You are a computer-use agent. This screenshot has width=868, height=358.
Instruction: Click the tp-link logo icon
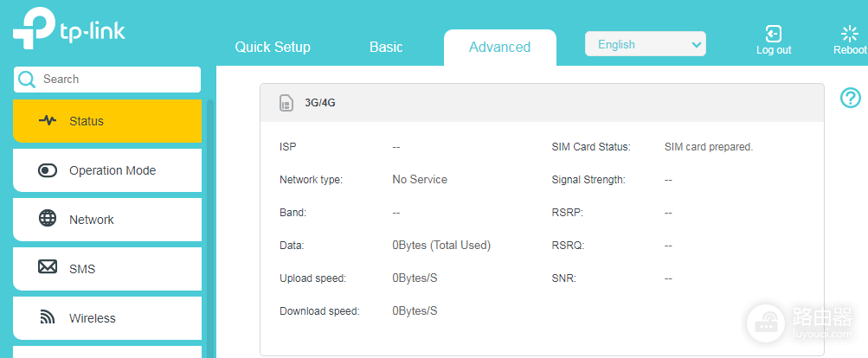click(33, 29)
